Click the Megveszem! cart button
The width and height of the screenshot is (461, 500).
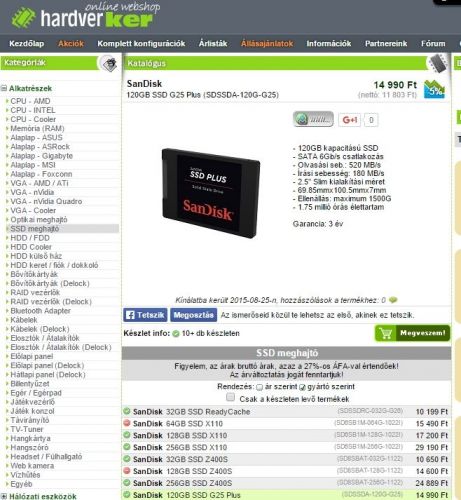click(x=412, y=333)
